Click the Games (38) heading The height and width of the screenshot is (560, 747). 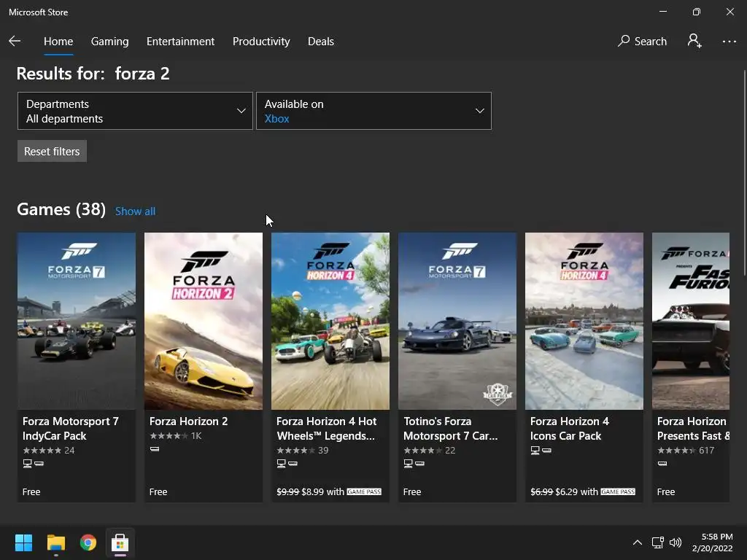click(x=61, y=209)
